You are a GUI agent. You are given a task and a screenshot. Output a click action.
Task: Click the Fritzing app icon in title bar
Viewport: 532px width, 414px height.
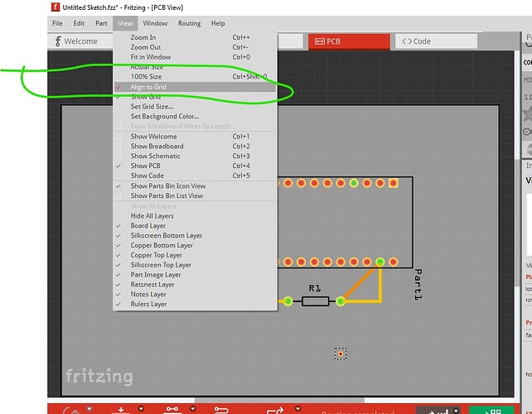point(55,7)
